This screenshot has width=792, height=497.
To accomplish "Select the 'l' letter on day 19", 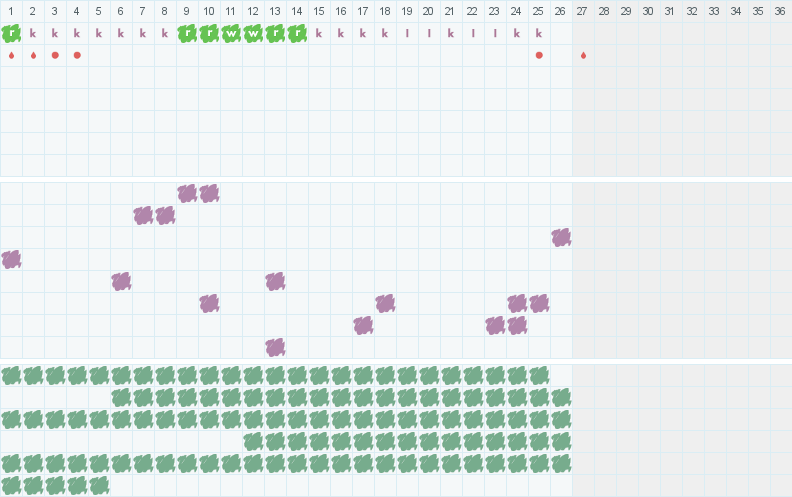I will tap(407, 33).
